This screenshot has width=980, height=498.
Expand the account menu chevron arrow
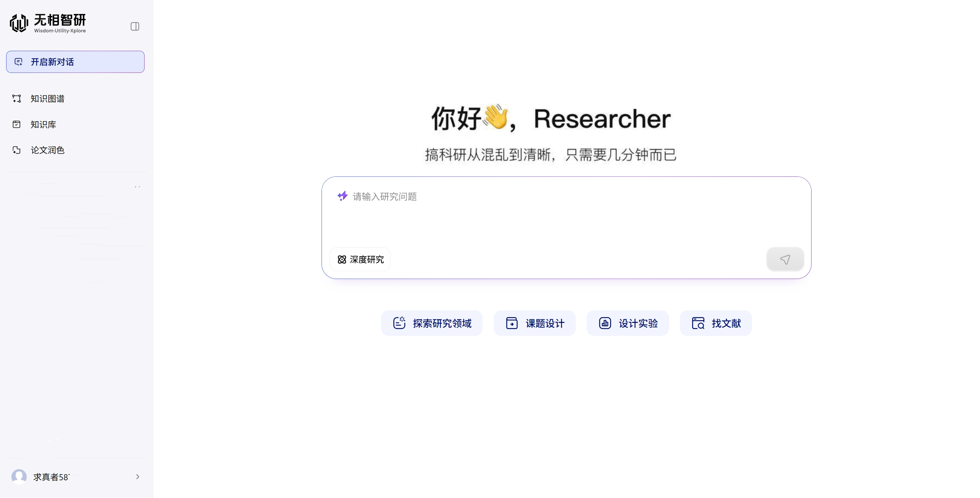pyautogui.click(x=137, y=477)
